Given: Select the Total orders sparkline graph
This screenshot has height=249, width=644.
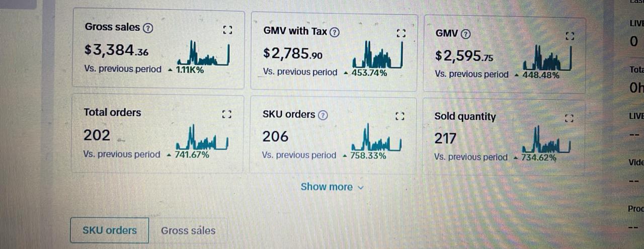Looking at the screenshot, I should click(x=202, y=138).
